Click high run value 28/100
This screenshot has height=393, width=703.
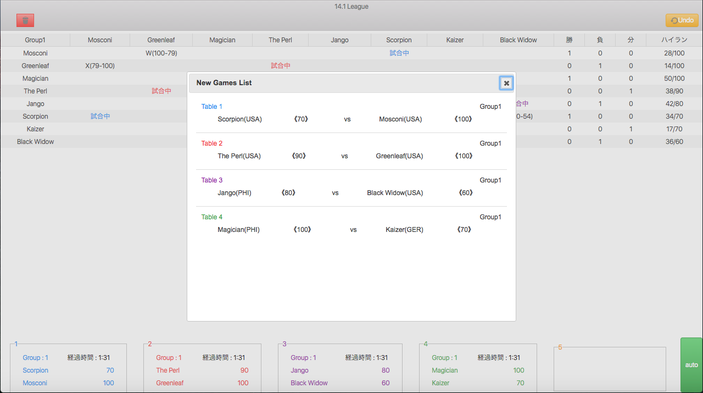click(674, 53)
